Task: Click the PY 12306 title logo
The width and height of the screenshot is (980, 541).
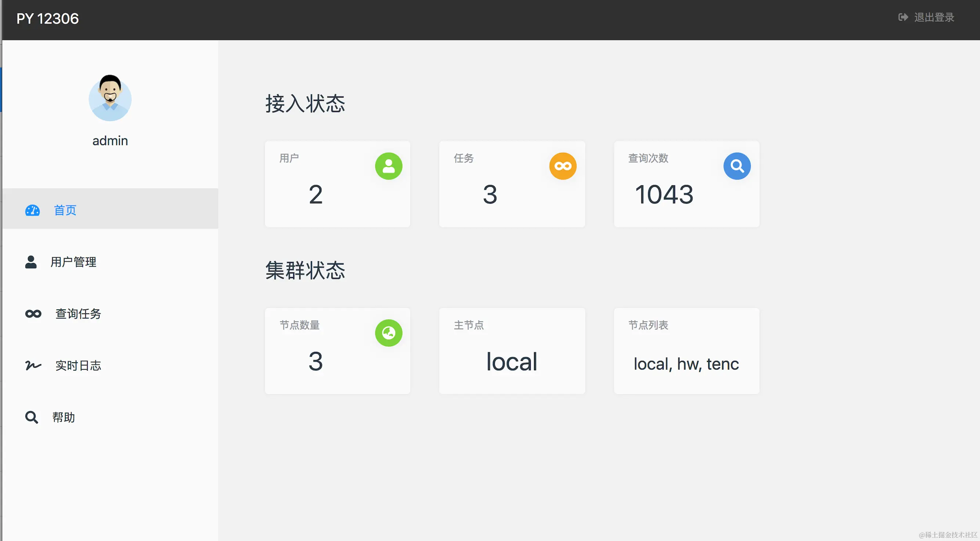Action: (x=47, y=19)
